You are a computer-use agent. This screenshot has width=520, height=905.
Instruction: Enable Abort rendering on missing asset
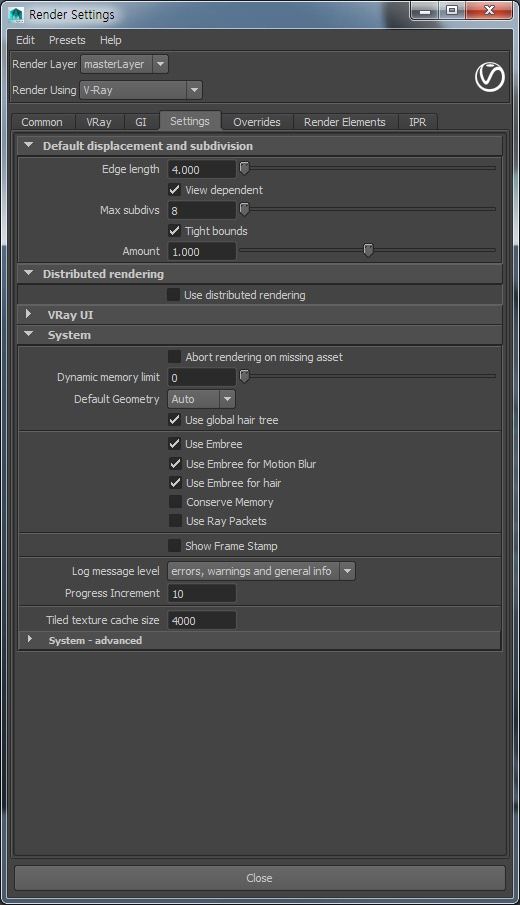click(x=174, y=357)
